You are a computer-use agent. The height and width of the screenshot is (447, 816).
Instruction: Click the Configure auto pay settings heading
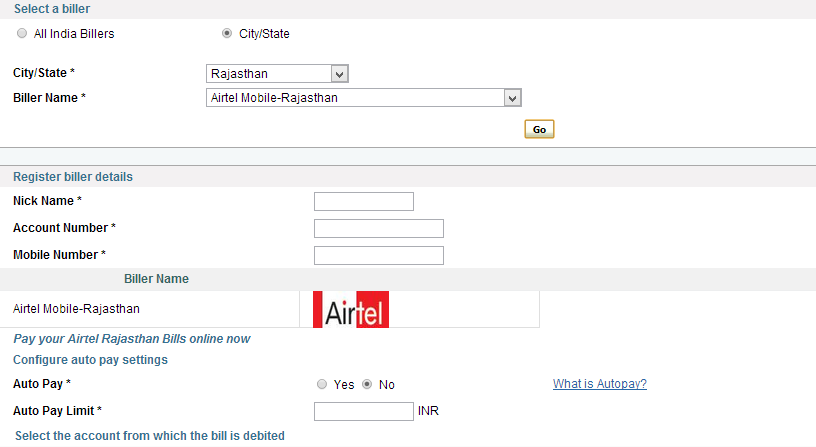[90, 360]
